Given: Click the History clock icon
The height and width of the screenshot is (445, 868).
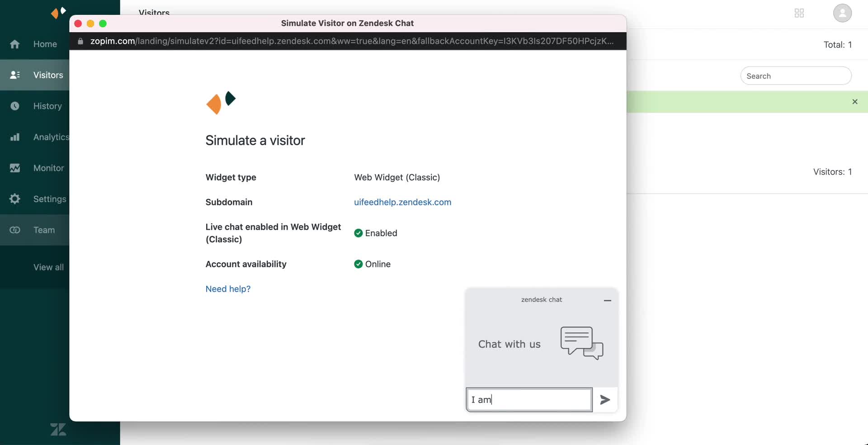Looking at the screenshot, I should [x=15, y=106].
